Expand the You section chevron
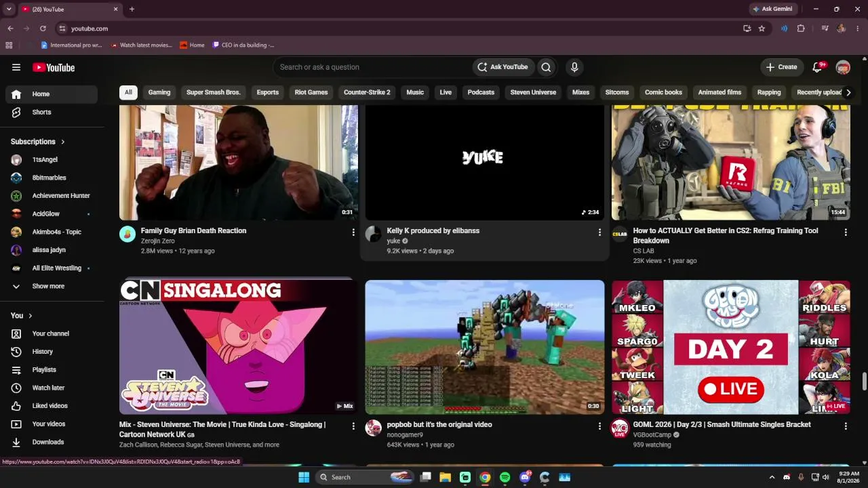868x488 pixels. pos(31,316)
